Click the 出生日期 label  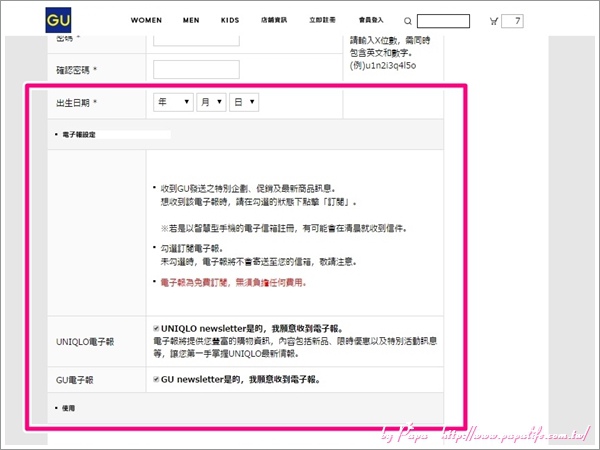click(x=73, y=103)
